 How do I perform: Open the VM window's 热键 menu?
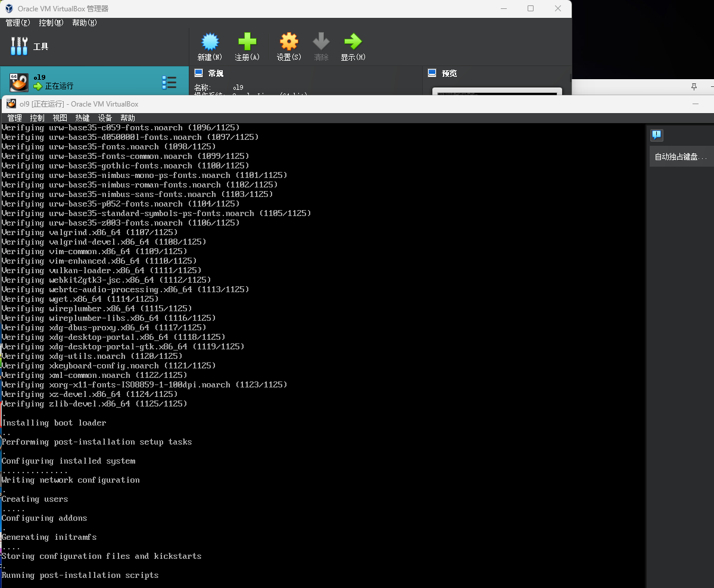coord(82,118)
